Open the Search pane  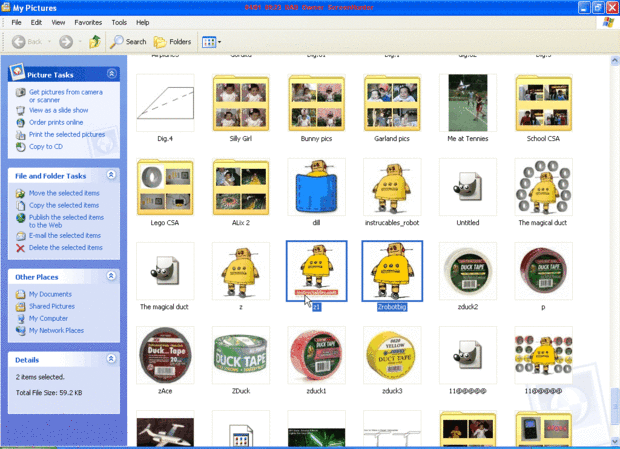[x=128, y=42]
